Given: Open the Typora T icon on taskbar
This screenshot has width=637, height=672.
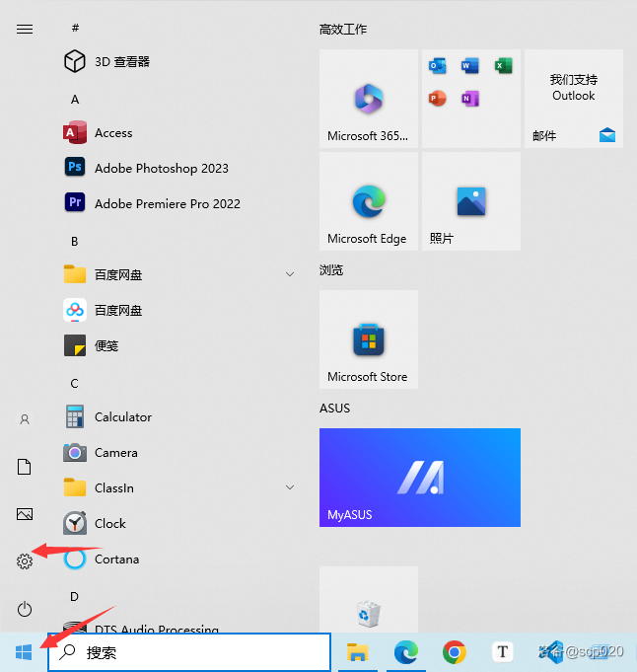Looking at the screenshot, I should pyautogui.click(x=503, y=652).
